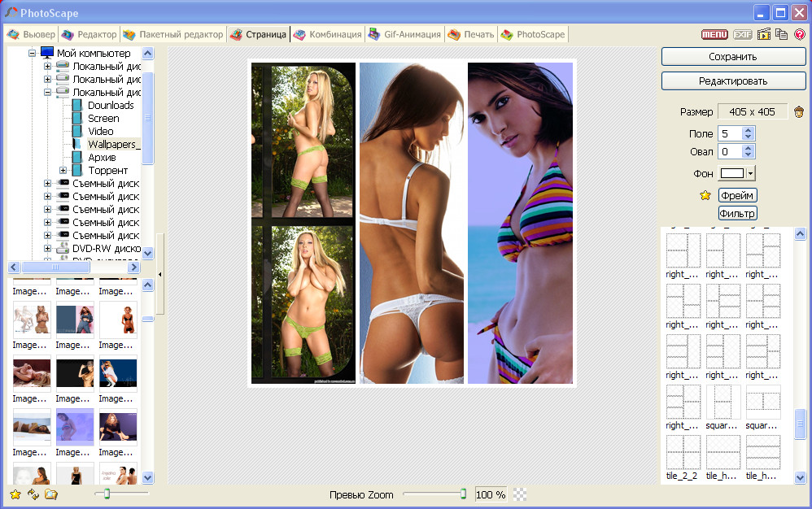Screen dimensions: 812x509
Task: Go to the Gif-Анимация tab
Action: [x=405, y=35]
